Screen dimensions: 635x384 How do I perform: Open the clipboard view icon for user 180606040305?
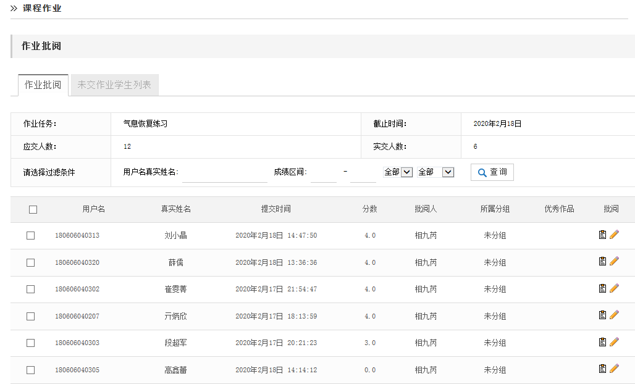[602, 369]
